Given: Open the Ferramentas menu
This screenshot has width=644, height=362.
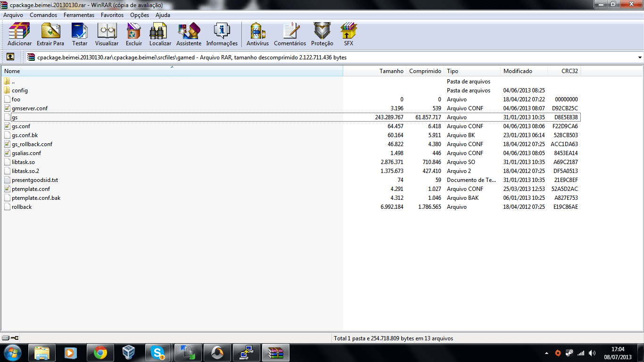Looking at the screenshot, I should point(79,15).
